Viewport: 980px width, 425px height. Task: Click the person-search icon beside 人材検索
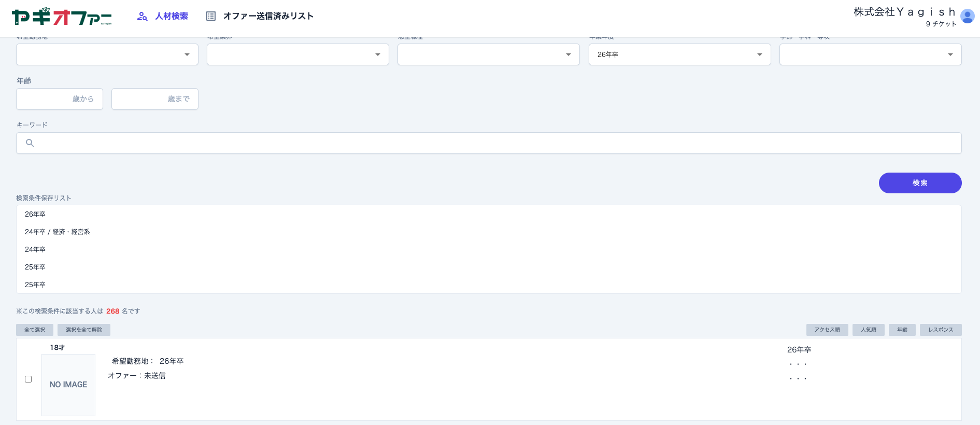pyautogui.click(x=142, y=17)
